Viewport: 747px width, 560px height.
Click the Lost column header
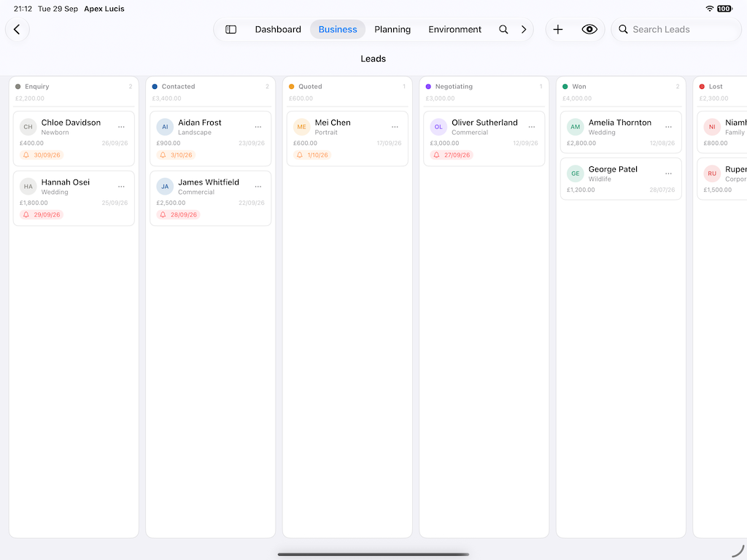click(721, 92)
